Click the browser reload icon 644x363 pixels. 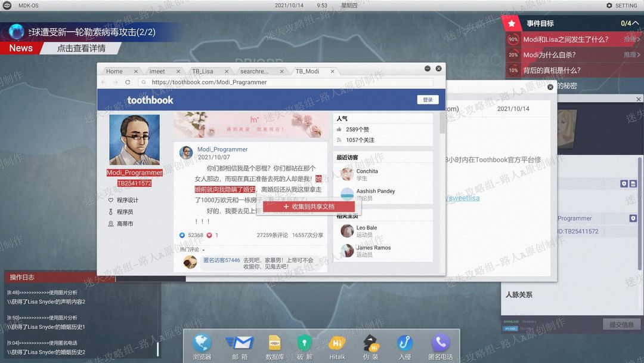(128, 82)
